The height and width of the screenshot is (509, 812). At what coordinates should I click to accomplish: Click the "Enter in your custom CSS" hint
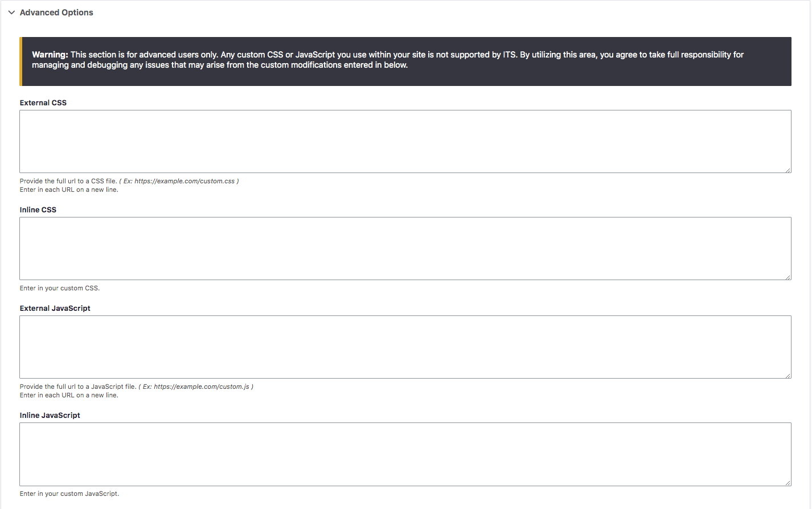60,288
